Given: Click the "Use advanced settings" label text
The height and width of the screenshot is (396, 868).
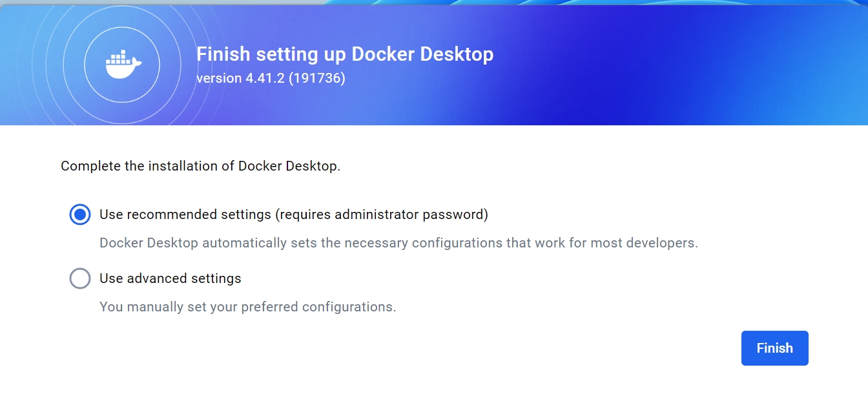Looking at the screenshot, I should click(x=170, y=278).
